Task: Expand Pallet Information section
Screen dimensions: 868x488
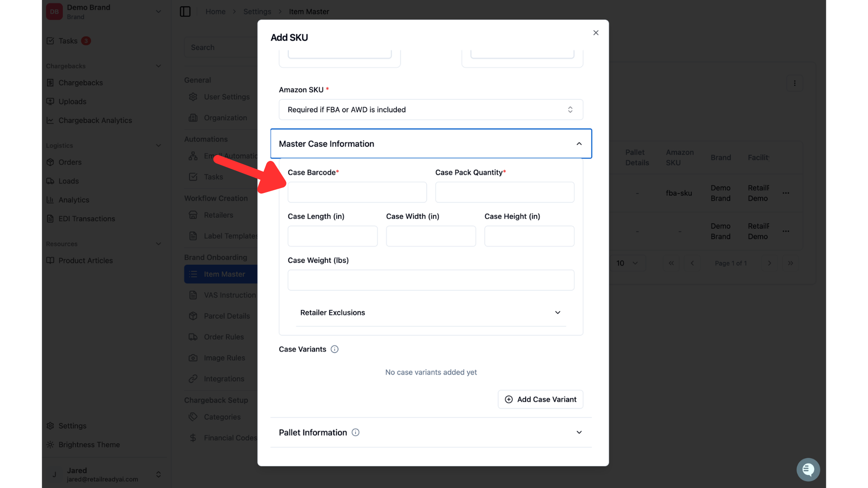Action: click(x=431, y=432)
